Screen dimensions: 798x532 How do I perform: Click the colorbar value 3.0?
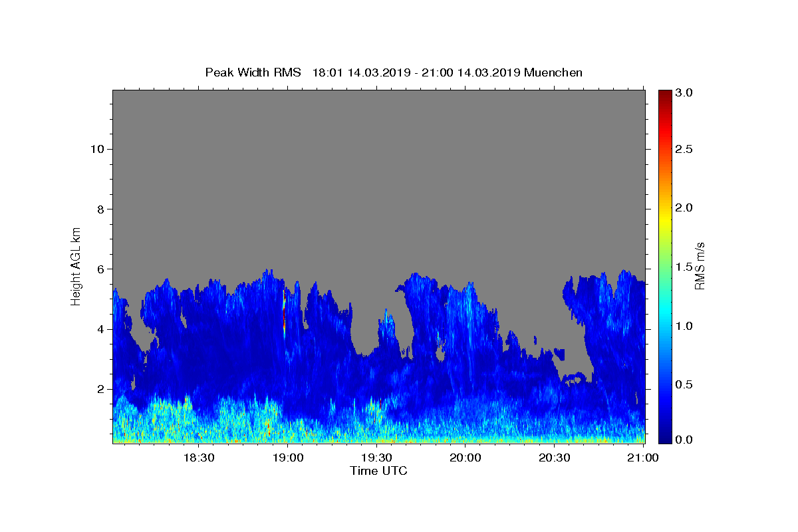[x=684, y=93]
